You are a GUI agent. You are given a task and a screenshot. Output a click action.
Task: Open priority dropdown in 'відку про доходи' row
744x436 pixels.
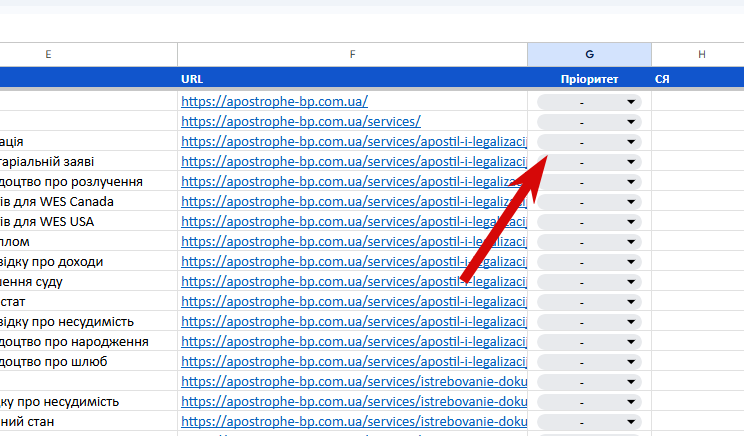(589, 262)
